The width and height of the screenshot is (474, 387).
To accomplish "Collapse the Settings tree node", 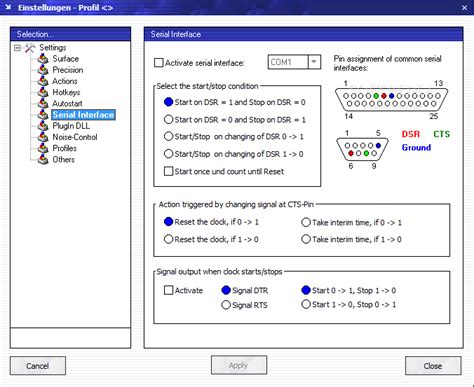I will point(17,48).
